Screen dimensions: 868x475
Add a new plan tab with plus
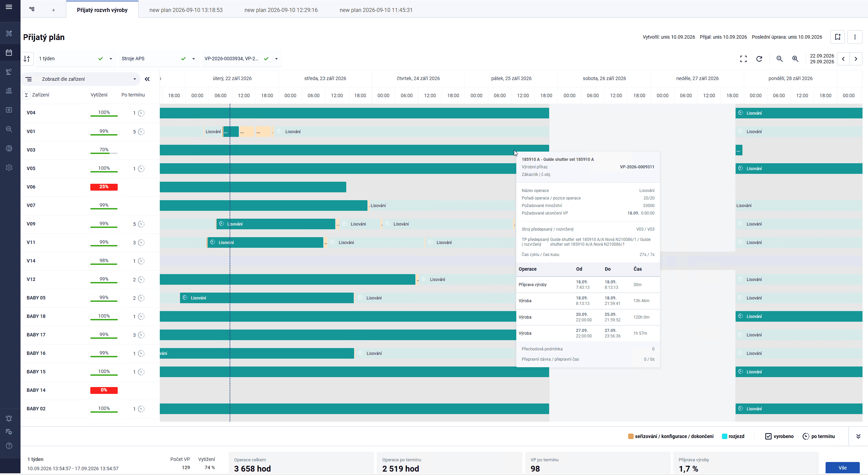(x=53, y=10)
